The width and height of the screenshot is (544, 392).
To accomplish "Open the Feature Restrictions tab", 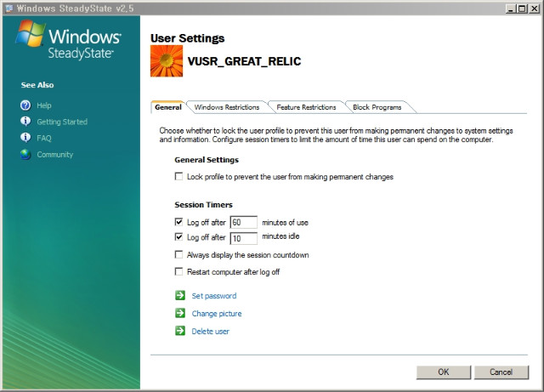I will point(306,107).
